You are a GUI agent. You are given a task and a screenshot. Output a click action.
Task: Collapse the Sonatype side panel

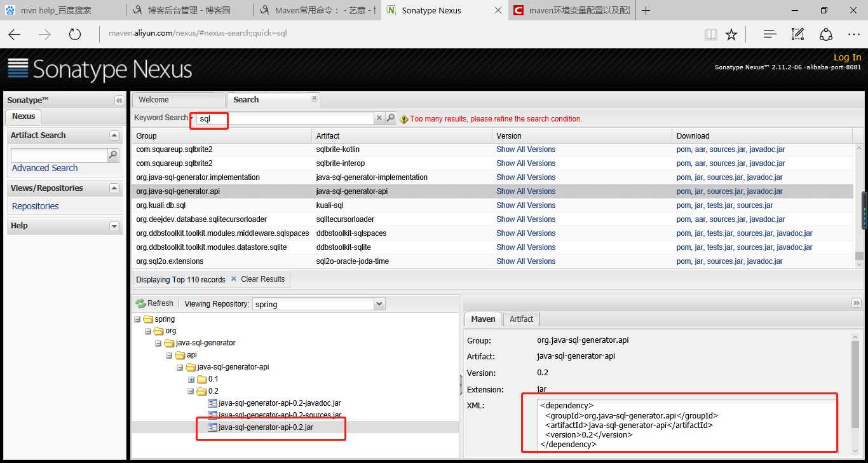click(x=119, y=100)
